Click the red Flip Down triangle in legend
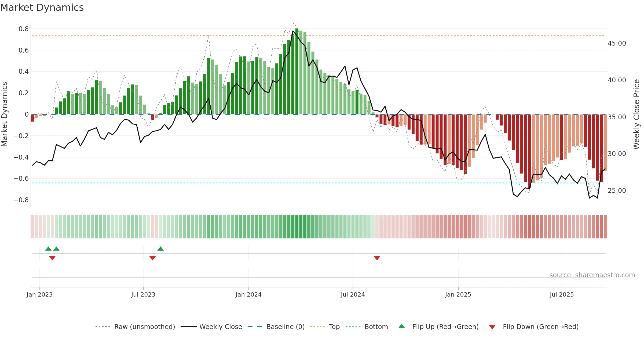 point(492,327)
